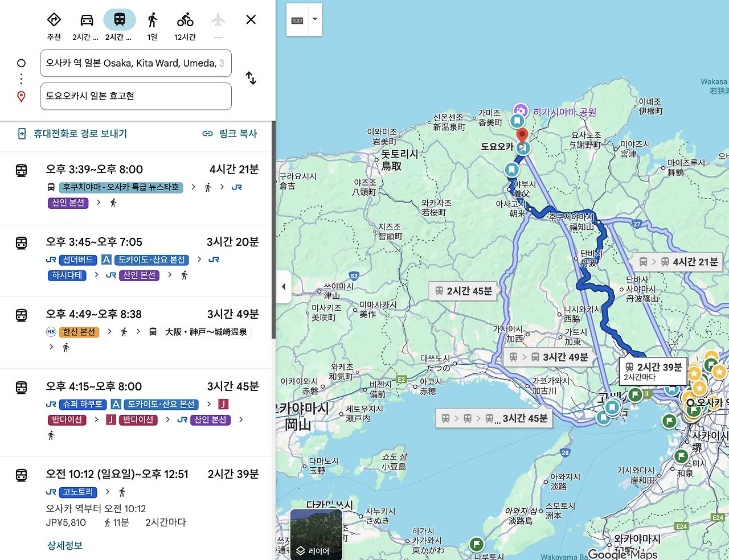Click the transit icon of the 3:45 route
The image size is (729, 560).
[21, 242]
